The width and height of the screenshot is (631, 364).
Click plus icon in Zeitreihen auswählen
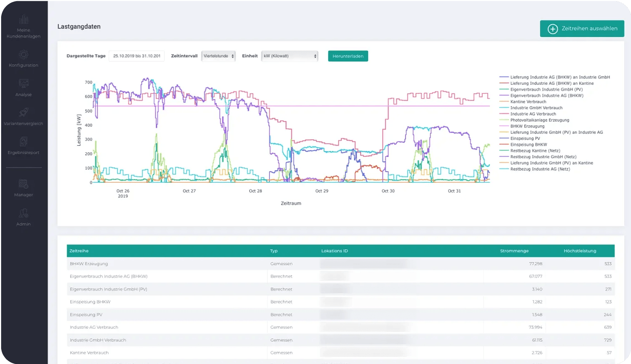553,29
